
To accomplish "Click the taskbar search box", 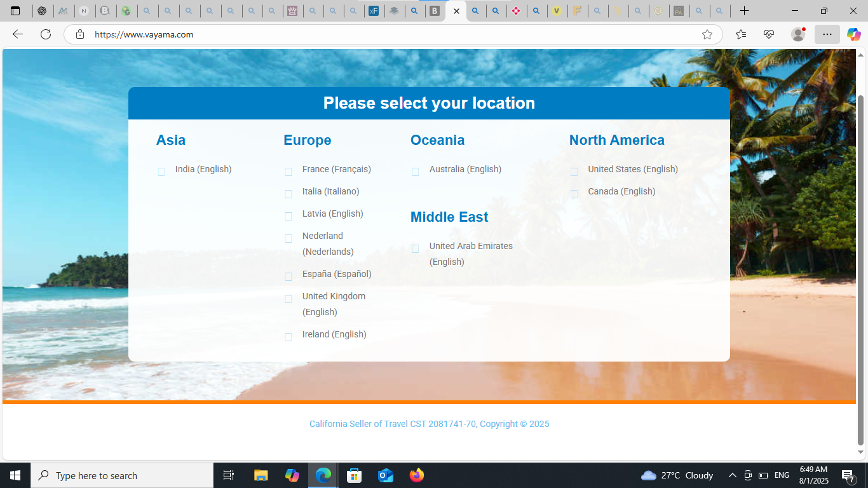I will 122,475.
